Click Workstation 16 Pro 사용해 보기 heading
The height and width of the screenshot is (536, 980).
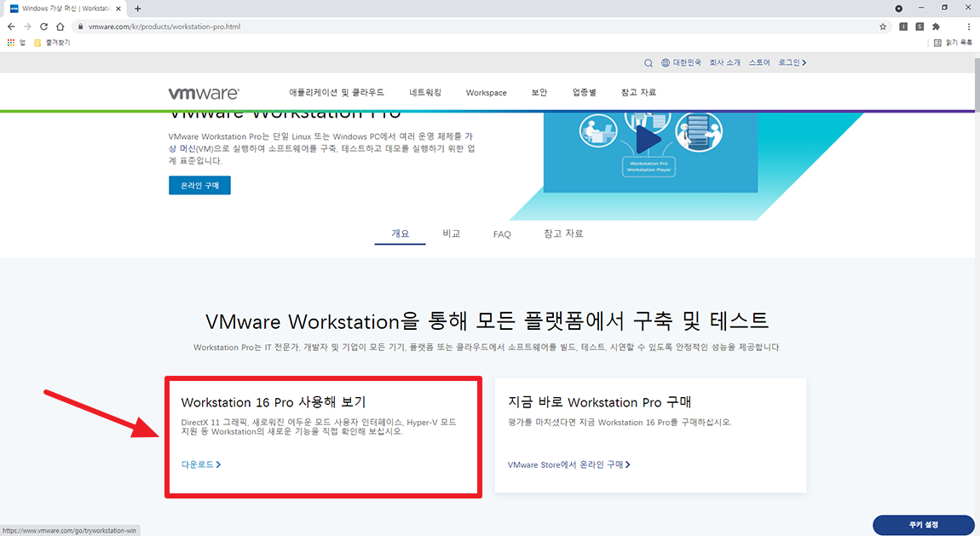pyautogui.click(x=274, y=402)
